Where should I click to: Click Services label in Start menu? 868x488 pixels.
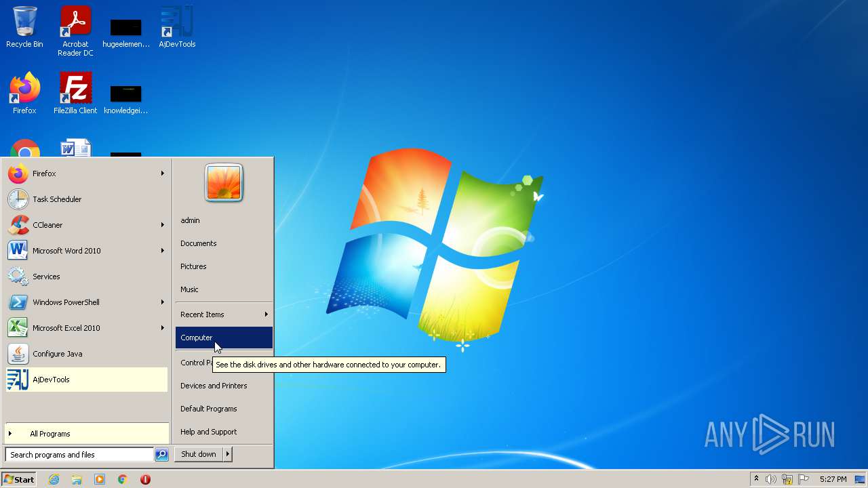click(46, 277)
